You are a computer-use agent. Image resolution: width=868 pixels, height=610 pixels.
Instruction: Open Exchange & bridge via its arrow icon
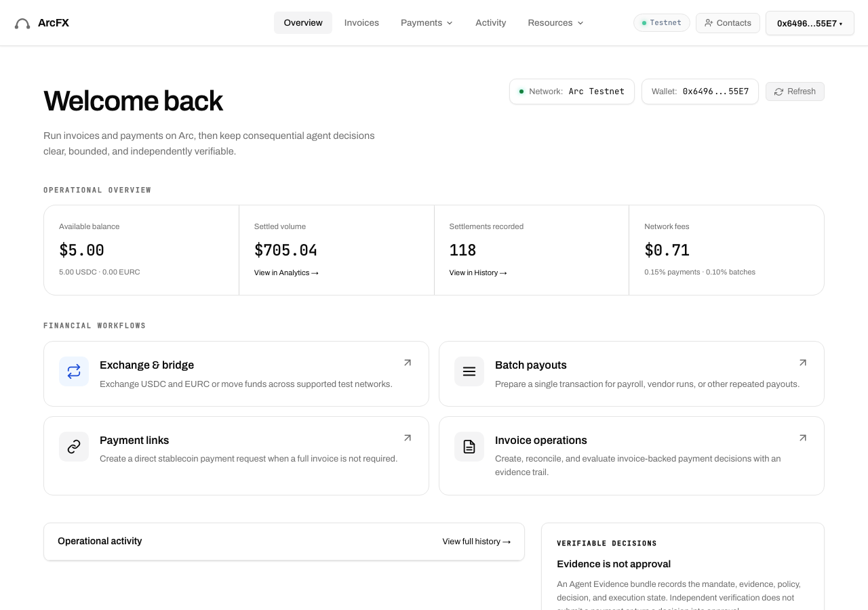pos(408,363)
